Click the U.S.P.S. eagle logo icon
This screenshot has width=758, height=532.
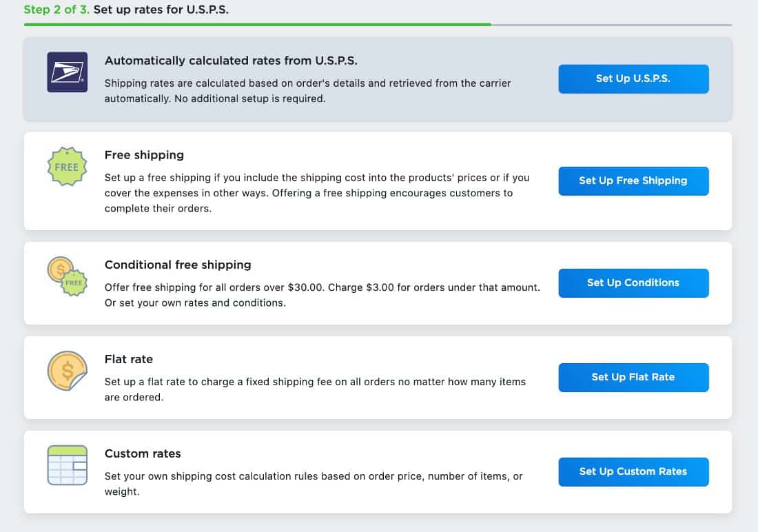[68, 72]
